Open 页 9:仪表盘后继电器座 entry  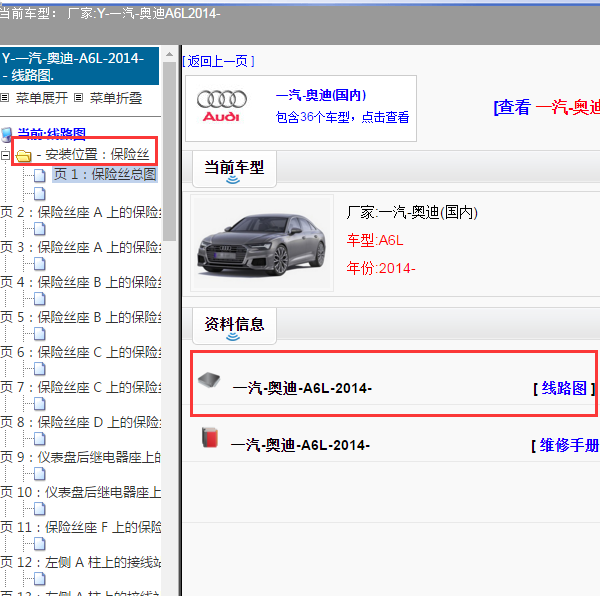[80, 457]
